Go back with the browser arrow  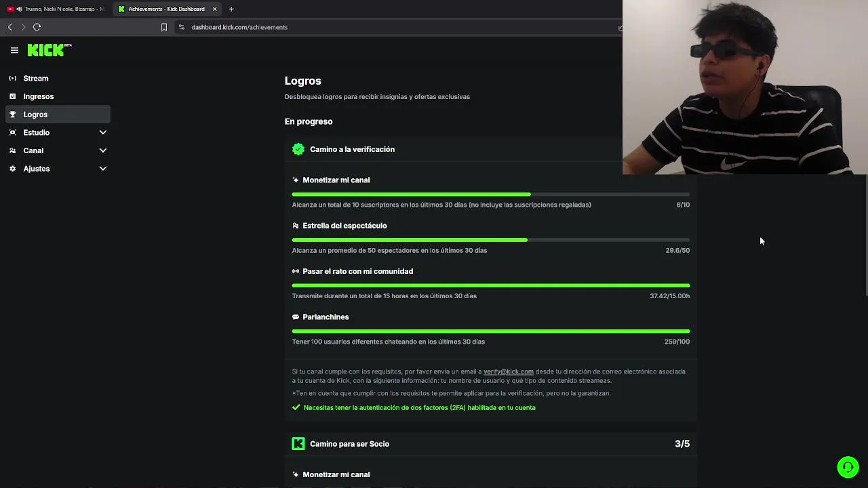pyautogui.click(x=10, y=27)
